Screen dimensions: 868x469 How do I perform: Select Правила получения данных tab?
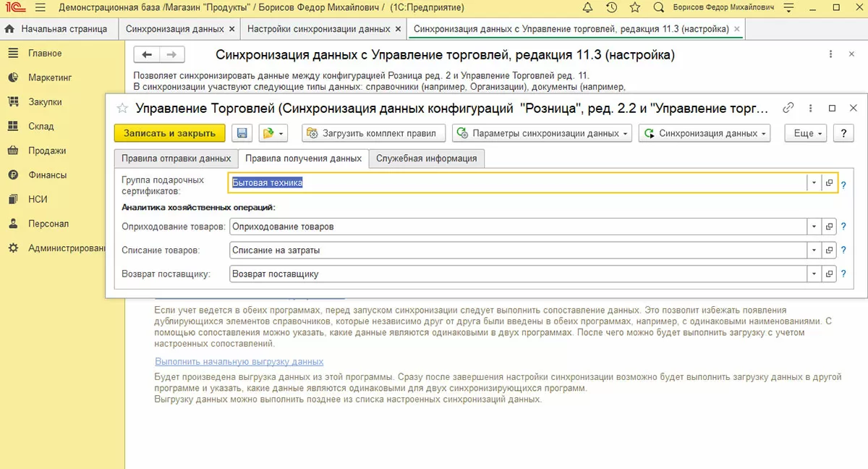[303, 159]
